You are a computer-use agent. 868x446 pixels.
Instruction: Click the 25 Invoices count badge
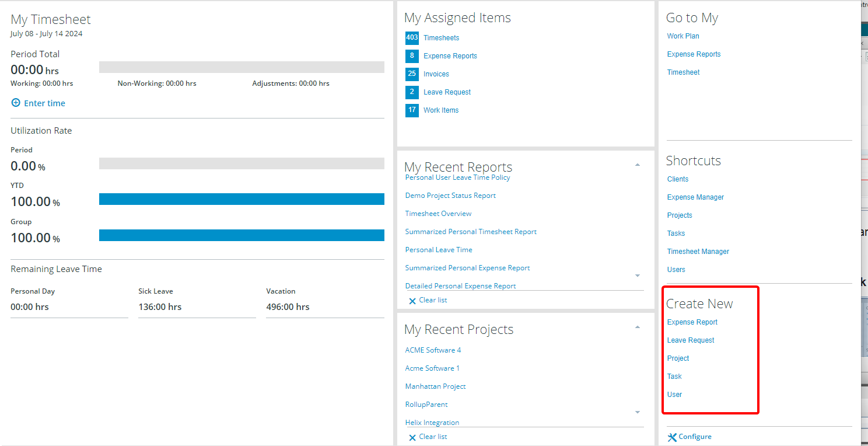(412, 74)
